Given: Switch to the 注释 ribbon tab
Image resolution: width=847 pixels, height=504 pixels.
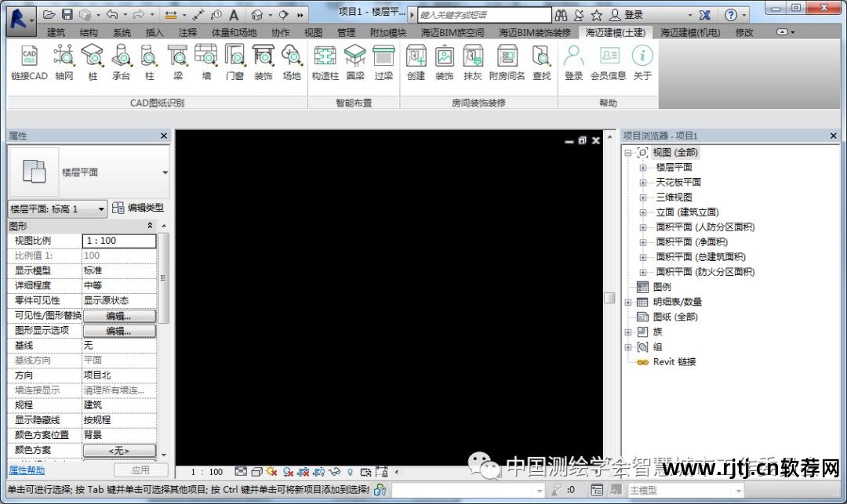Looking at the screenshot, I should [187, 32].
